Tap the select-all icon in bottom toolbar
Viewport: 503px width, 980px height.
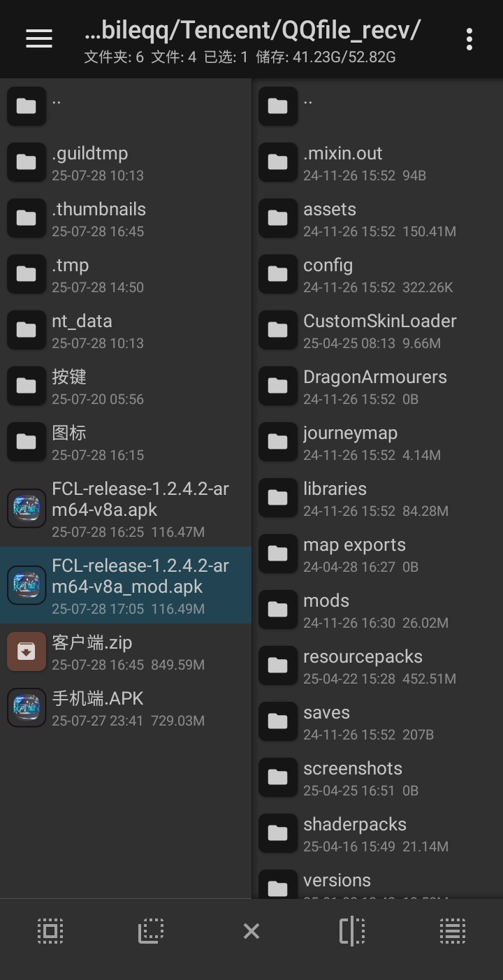point(50,931)
